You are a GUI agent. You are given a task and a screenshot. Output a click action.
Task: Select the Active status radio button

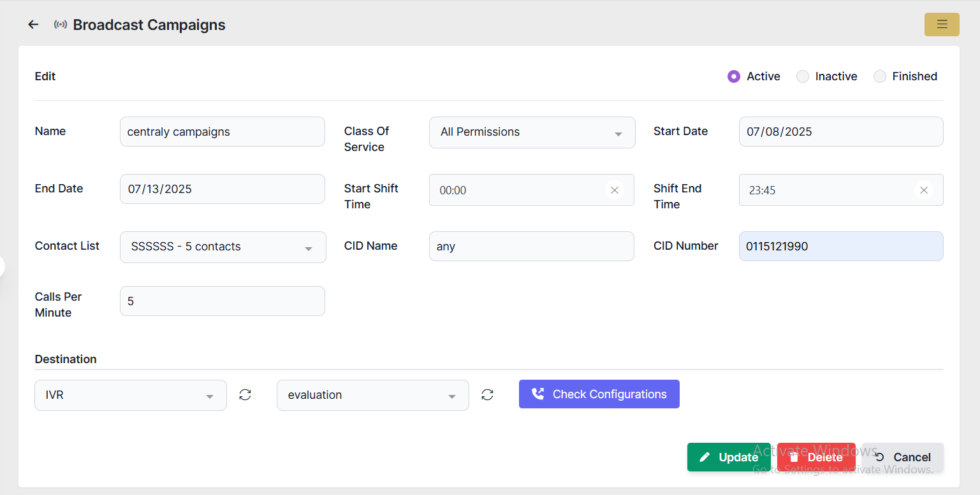click(734, 76)
